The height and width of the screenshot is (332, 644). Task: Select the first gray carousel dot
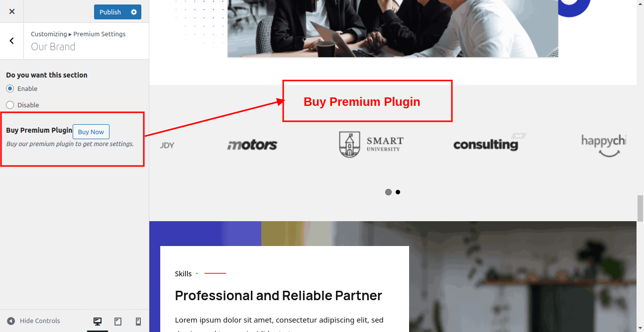point(388,192)
